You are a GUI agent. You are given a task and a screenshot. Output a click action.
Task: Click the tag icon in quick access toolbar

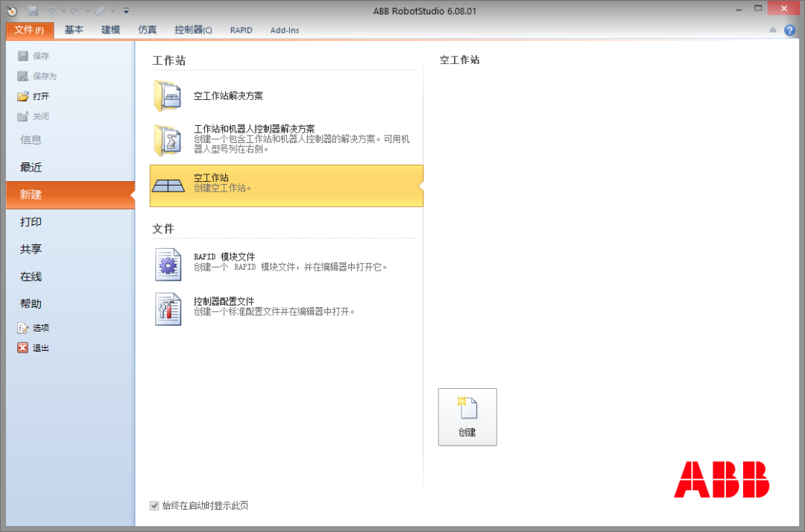pyautogui.click(x=100, y=10)
